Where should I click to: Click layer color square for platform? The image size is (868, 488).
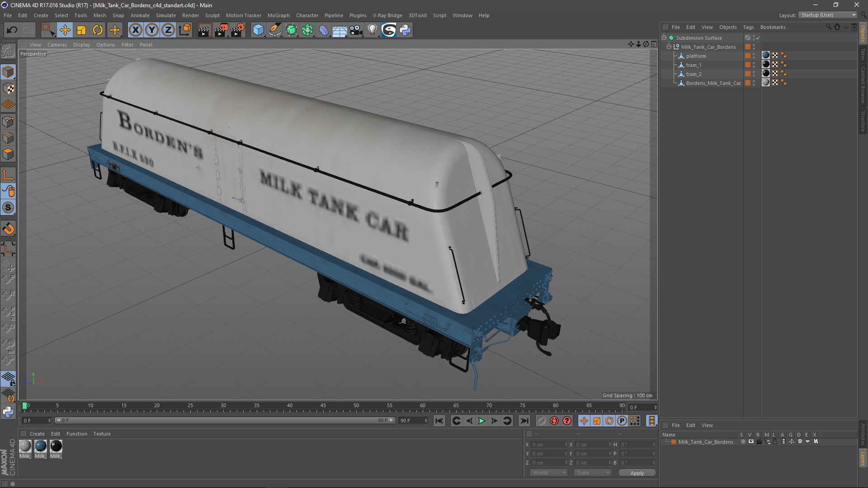(x=748, y=56)
